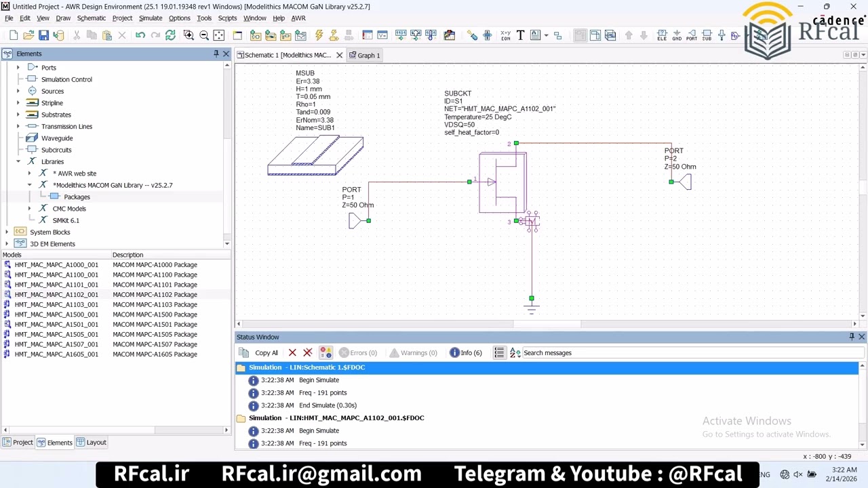Expand the Sources tree node
Image resolution: width=868 pixels, height=488 pixels.
[18, 91]
